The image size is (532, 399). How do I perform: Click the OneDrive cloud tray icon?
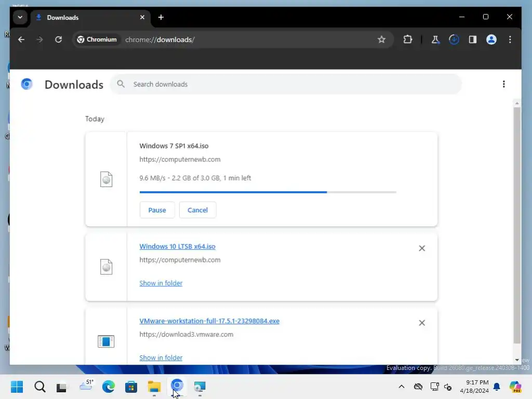tap(418, 387)
